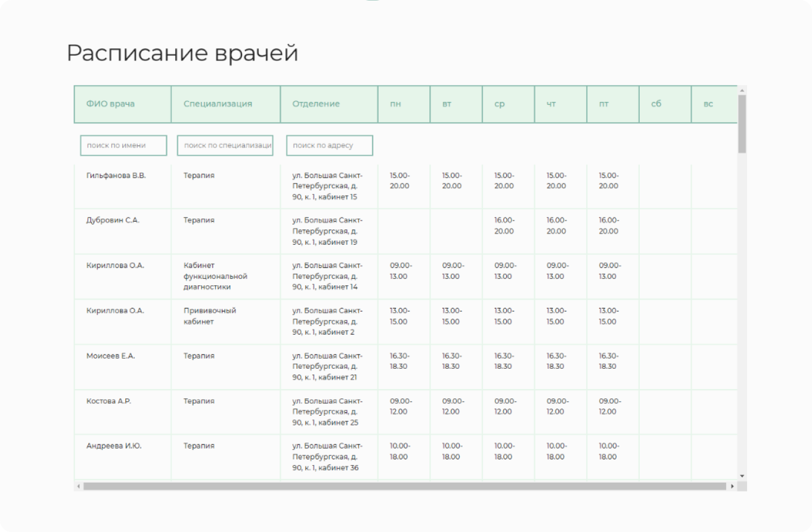
Task: Click the "вс" column header
Action: pos(714,104)
